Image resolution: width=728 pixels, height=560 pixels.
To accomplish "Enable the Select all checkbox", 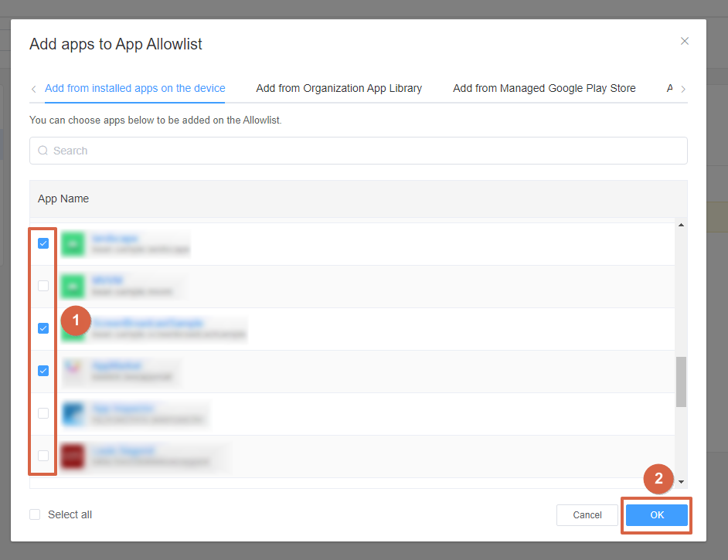I will [35, 514].
